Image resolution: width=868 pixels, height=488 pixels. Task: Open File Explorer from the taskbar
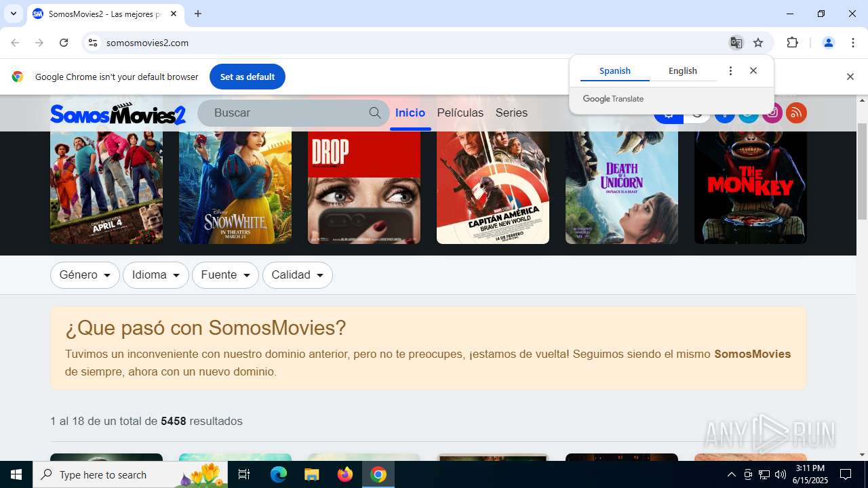[311, 474]
